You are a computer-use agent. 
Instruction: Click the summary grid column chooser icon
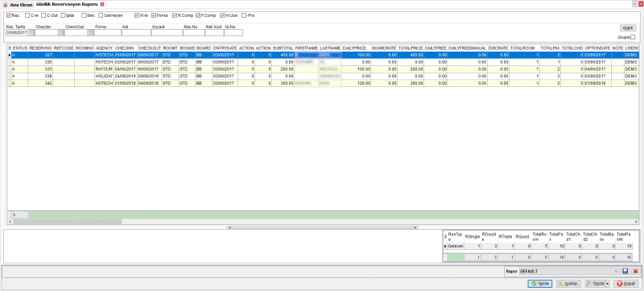[445, 236]
